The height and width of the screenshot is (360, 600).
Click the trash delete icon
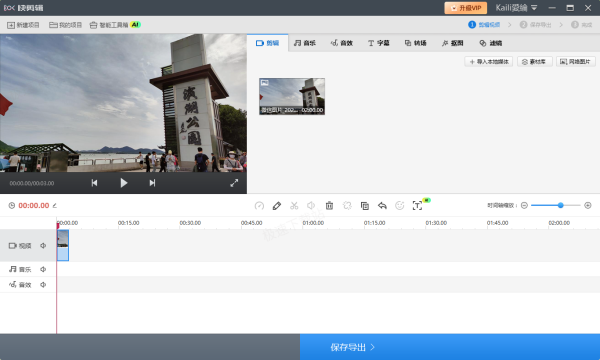(x=329, y=206)
